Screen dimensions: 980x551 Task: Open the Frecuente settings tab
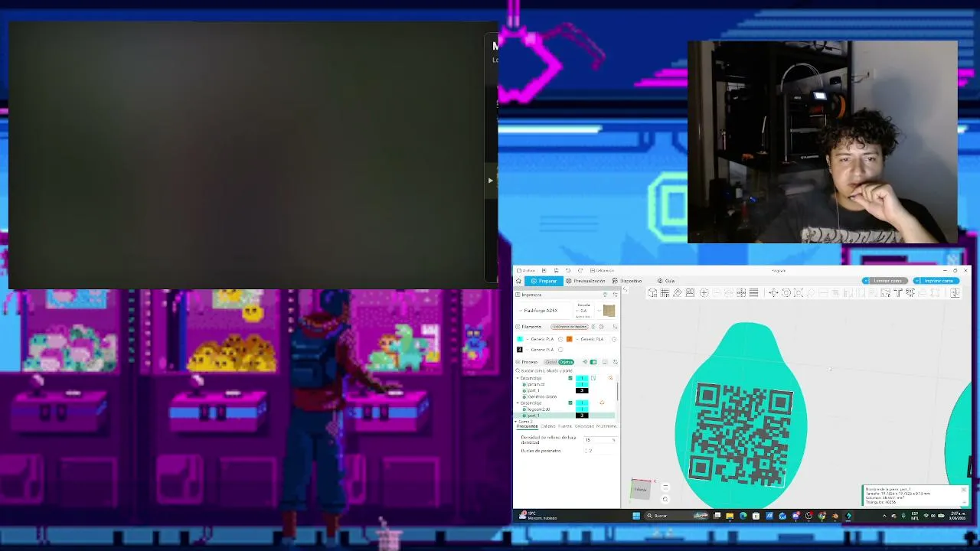point(528,426)
